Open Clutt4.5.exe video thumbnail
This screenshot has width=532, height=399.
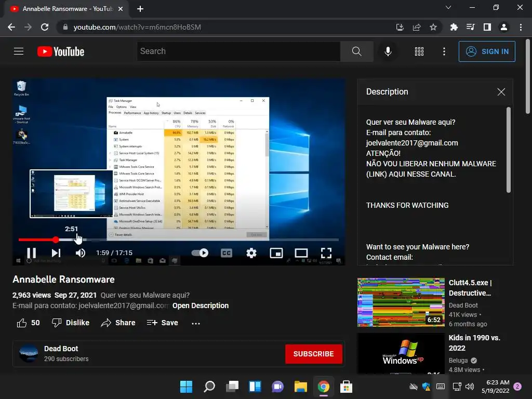[x=401, y=302]
